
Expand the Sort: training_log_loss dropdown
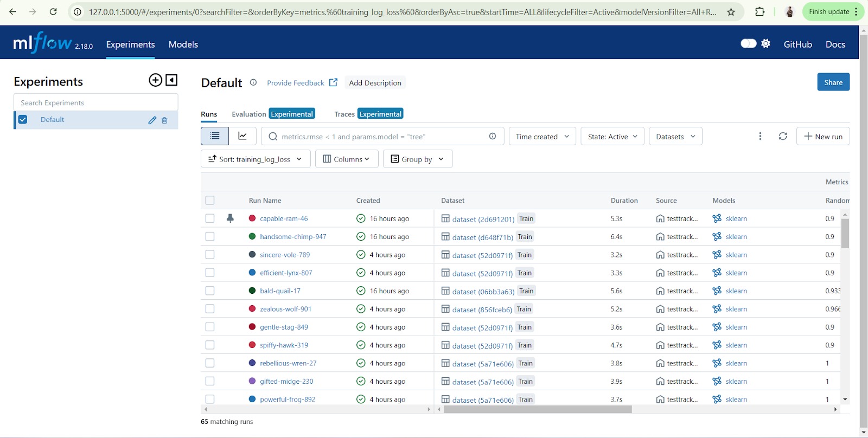255,159
